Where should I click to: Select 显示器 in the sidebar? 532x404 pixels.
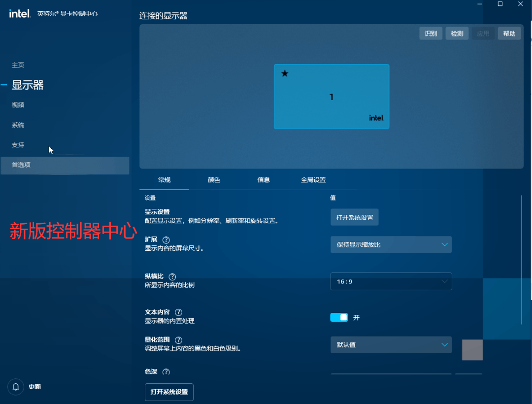[x=28, y=85]
